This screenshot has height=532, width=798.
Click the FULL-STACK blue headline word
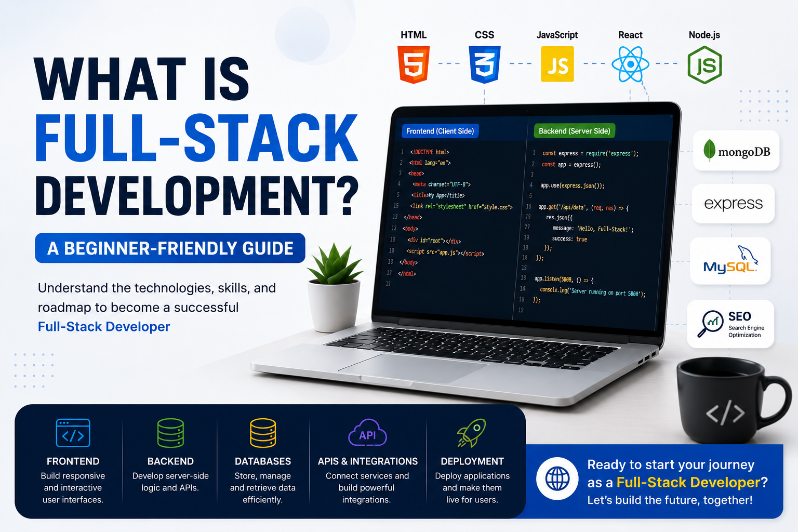[x=196, y=138]
